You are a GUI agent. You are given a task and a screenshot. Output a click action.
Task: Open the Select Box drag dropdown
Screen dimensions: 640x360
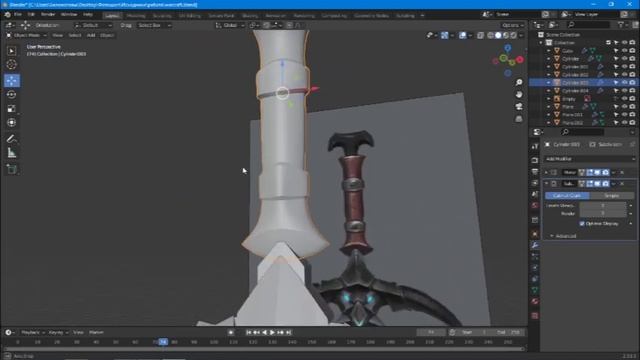point(154,25)
